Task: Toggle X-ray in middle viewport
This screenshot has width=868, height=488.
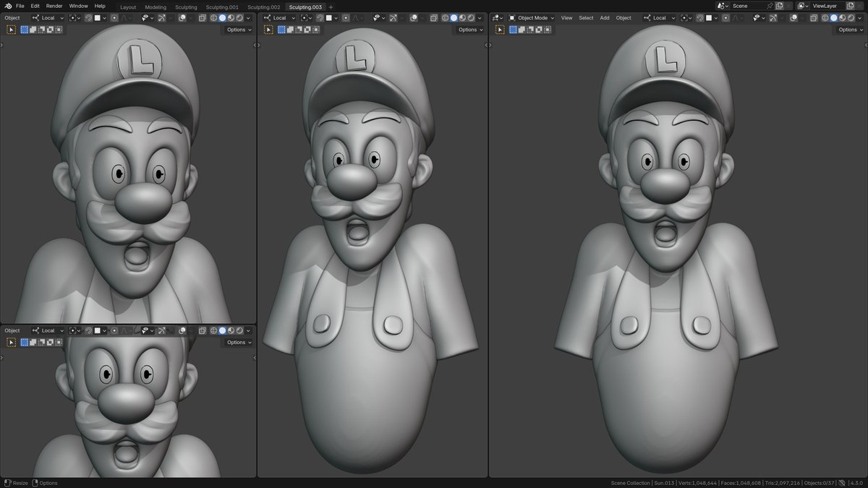Action: [434, 18]
